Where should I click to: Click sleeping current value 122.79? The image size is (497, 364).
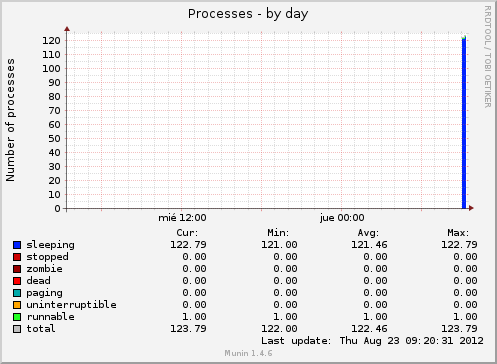pos(188,245)
